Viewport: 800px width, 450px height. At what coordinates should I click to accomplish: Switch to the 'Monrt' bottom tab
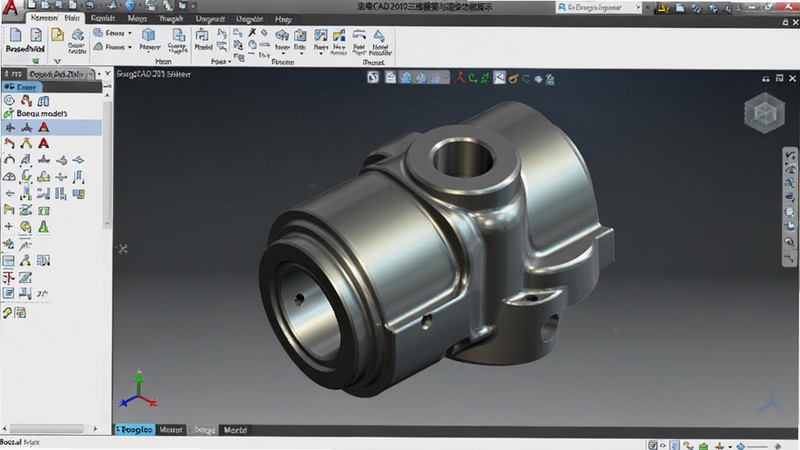click(x=171, y=430)
